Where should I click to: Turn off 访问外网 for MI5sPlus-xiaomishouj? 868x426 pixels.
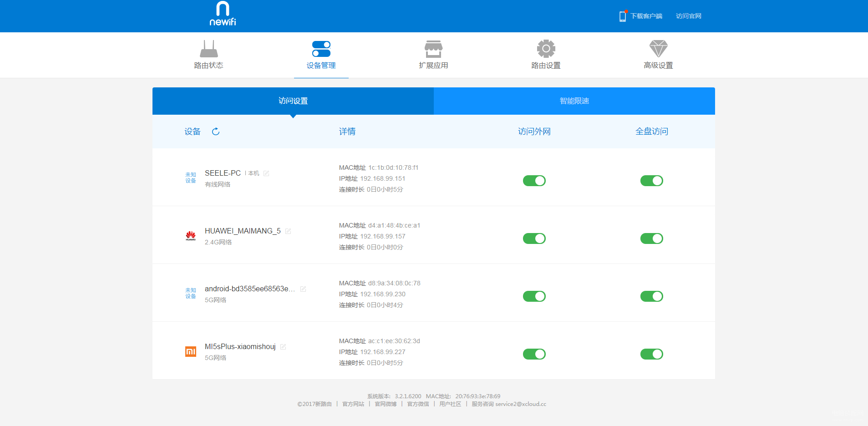[x=534, y=354]
